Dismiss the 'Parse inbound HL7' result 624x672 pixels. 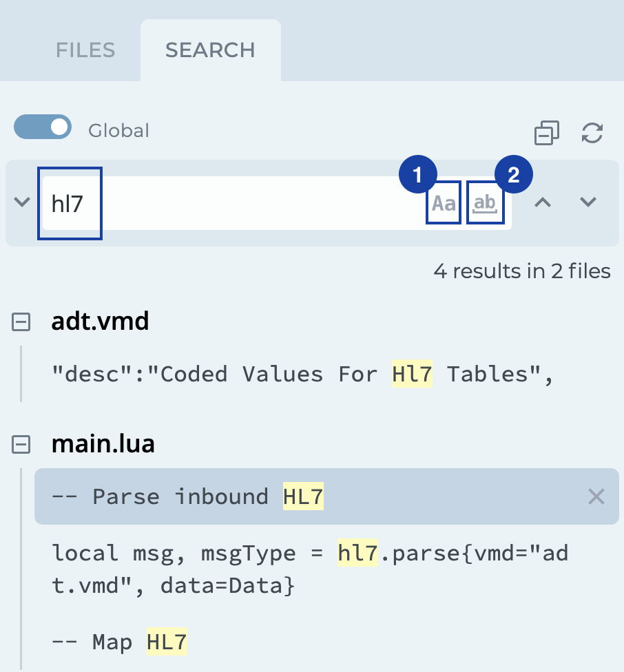596,496
